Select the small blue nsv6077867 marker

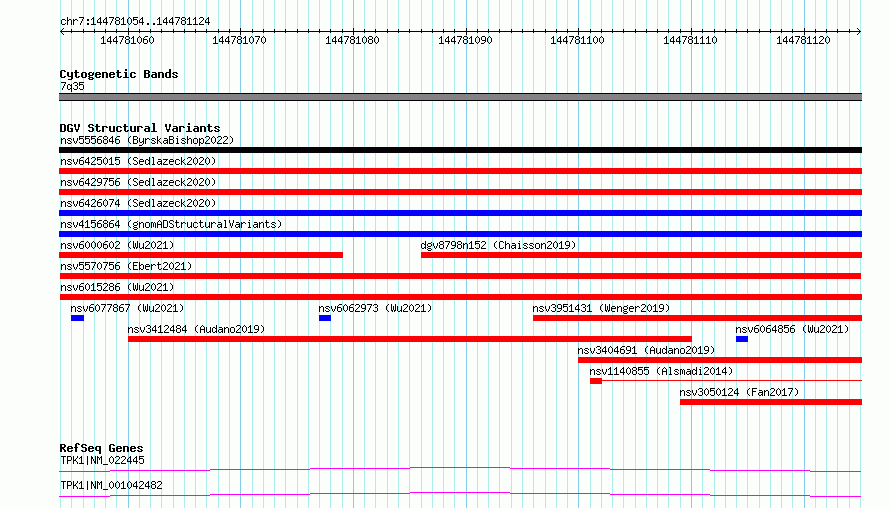(77, 318)
